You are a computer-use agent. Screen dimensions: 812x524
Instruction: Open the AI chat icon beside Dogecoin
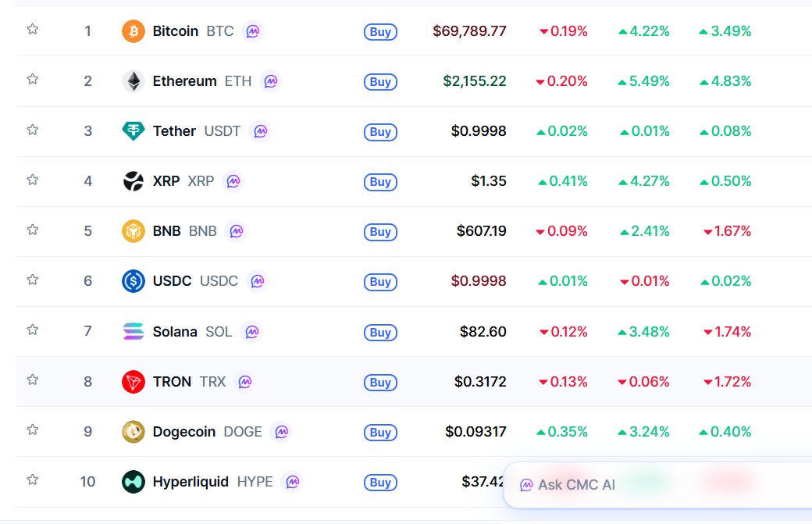(281, 432)
